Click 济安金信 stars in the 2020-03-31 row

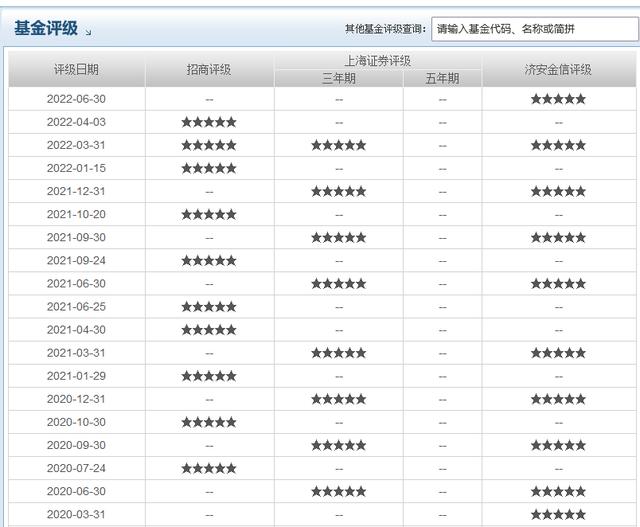point(558,514)
